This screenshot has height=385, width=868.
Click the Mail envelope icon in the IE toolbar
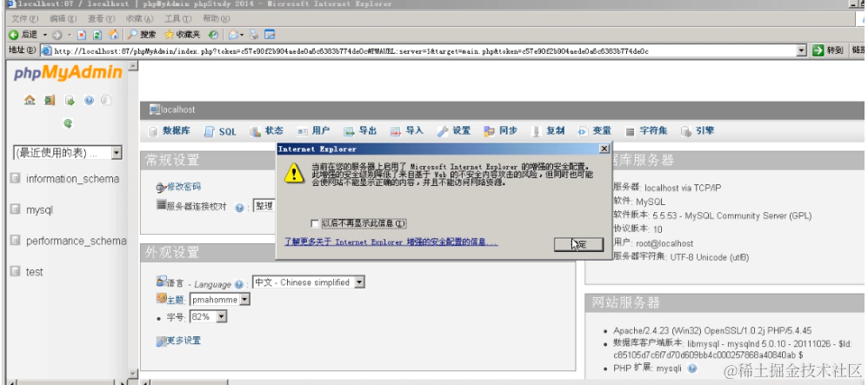pyautogui.click(x=234, y=35)
